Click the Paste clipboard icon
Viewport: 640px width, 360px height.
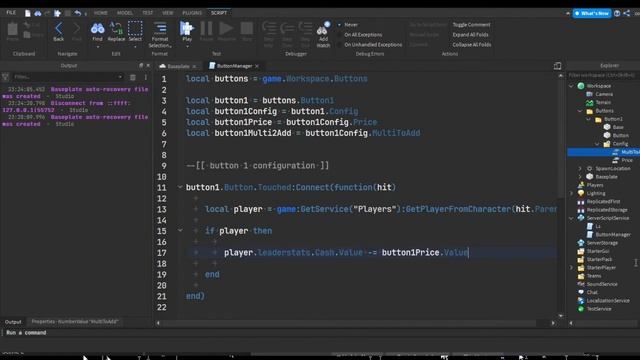click(x=13, y=29)
